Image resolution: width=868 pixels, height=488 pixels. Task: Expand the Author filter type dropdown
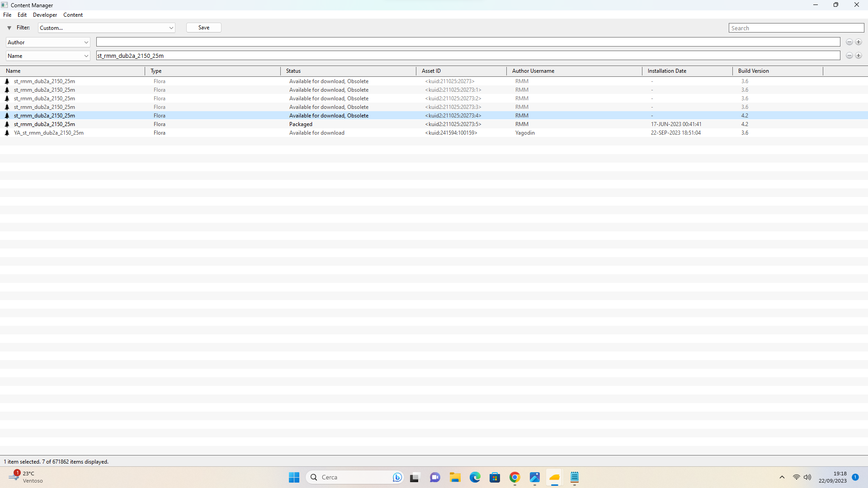pyautogui.click(x=48, y=42)
